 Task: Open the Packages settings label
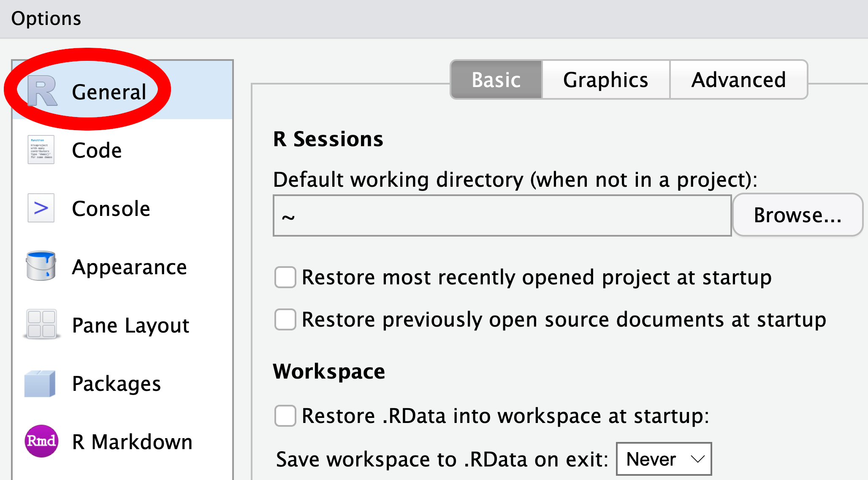coord(116,384)
